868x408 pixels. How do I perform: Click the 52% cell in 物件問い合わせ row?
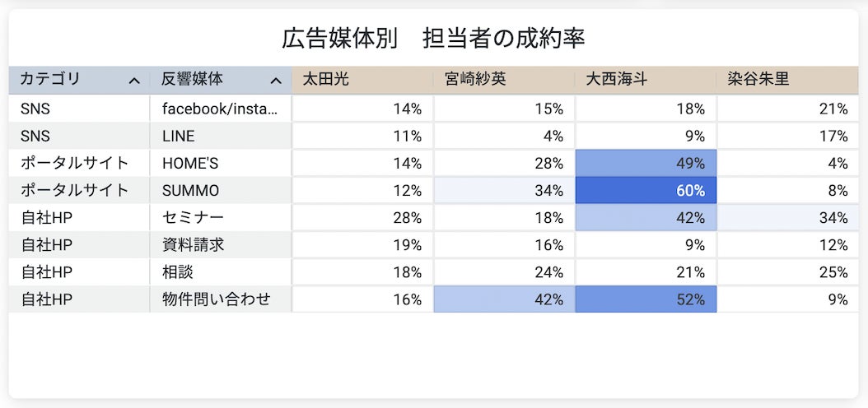(646, 299)
